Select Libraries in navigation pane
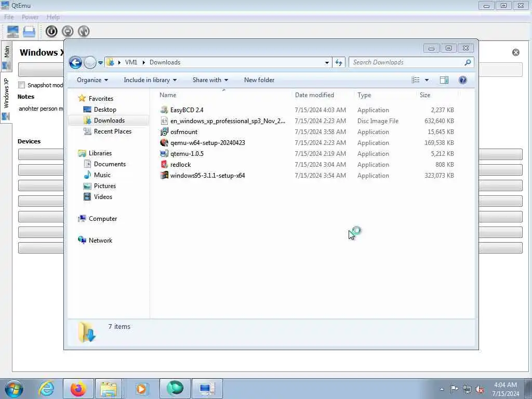The height and width of the screenshot is (399, 532). click(100, 153)
